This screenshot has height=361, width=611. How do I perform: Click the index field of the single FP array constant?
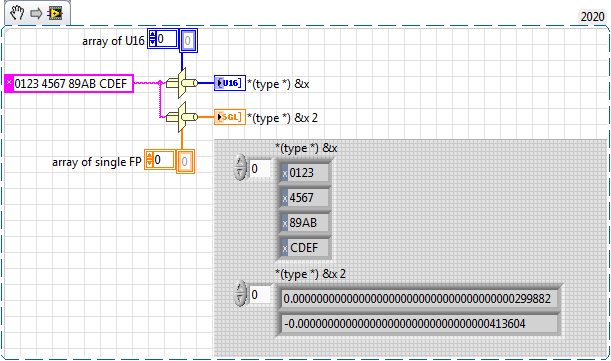pyautogui.click(x=163, y=159)
